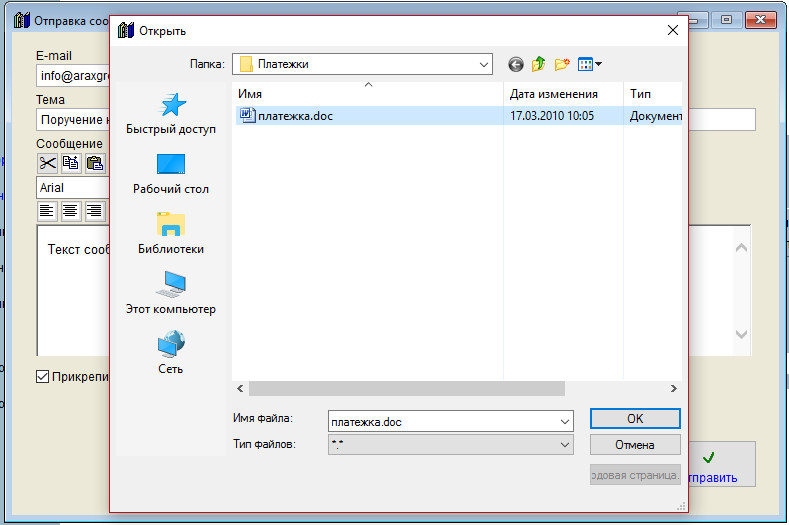The height and width of the screenshot is (525, 789).
Task: Click the dialog resize grip
Action: 681,506
